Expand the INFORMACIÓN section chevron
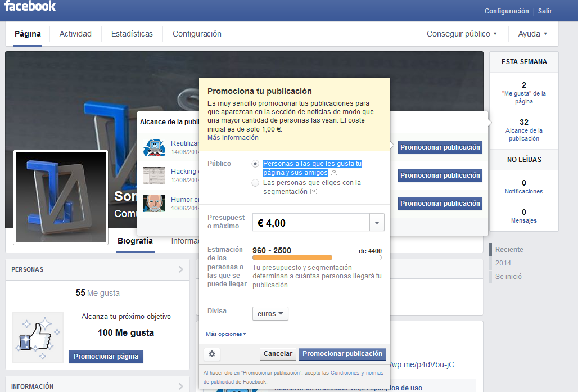 [x=180, y=386]
